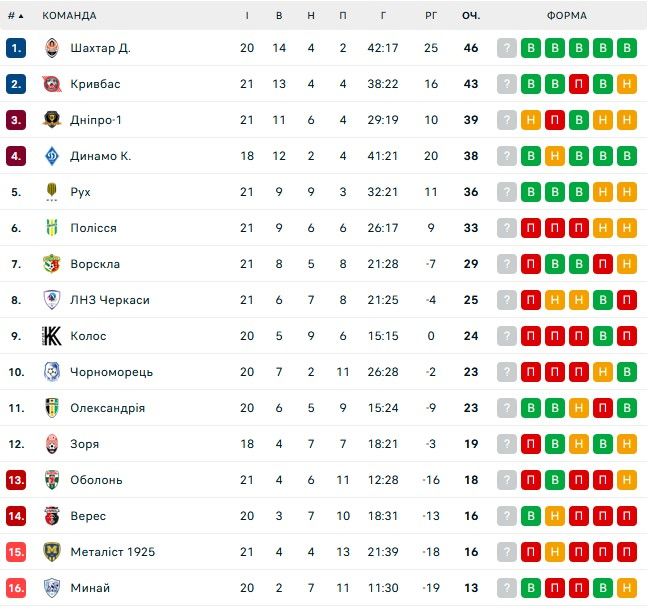Click the Metalist 1925 team crest

tap(52, 552)
